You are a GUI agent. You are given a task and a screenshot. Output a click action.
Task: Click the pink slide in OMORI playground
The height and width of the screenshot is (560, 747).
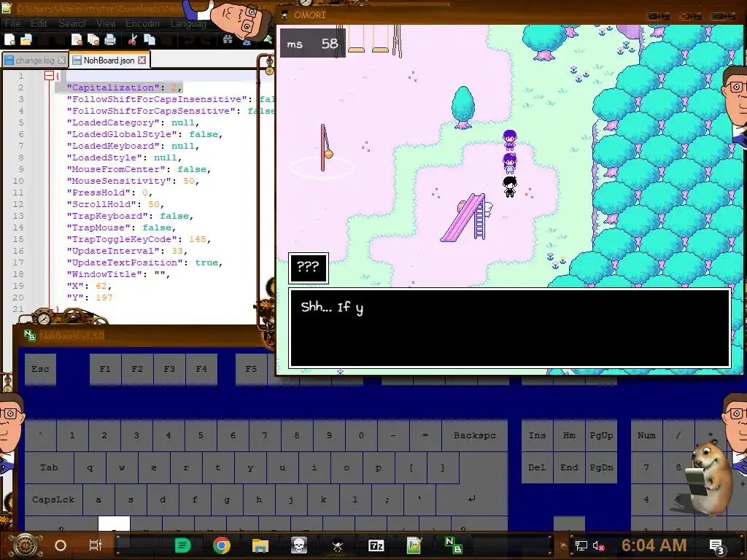tap(465, 217)
